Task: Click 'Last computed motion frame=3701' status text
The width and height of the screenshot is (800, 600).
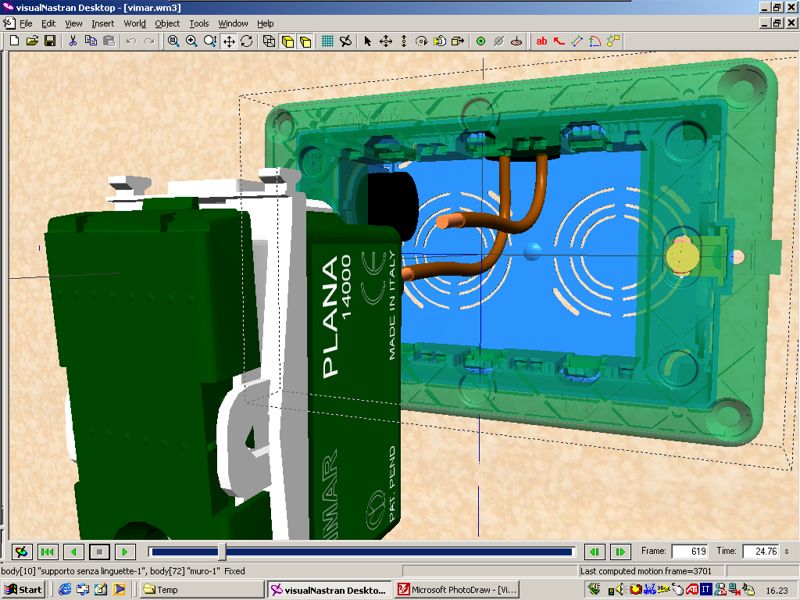Action: pos(645,571)
